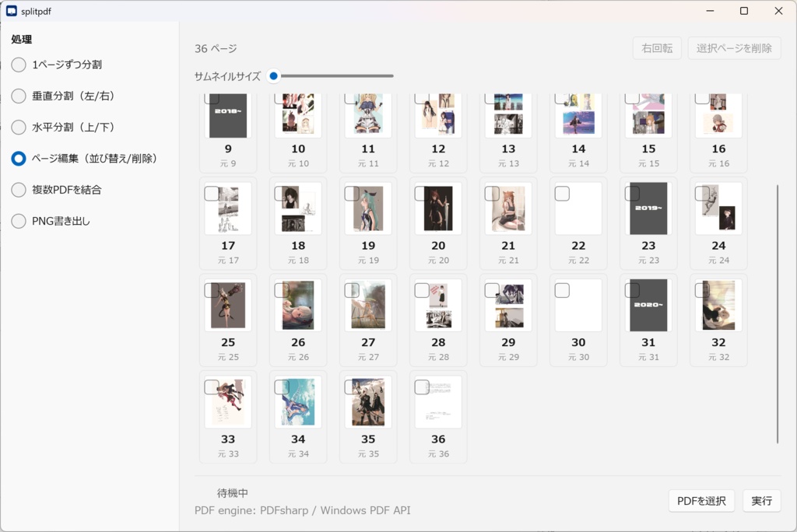Tick the checkbox on page 36
The width and height of the screenshot is (797, 532).
[x=422, y=387]
